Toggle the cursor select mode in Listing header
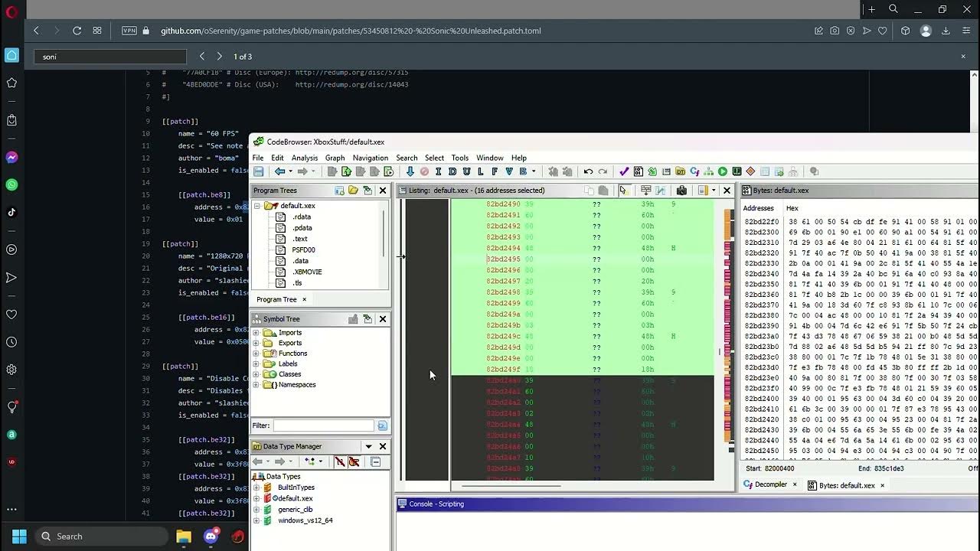 pos(622,191)
